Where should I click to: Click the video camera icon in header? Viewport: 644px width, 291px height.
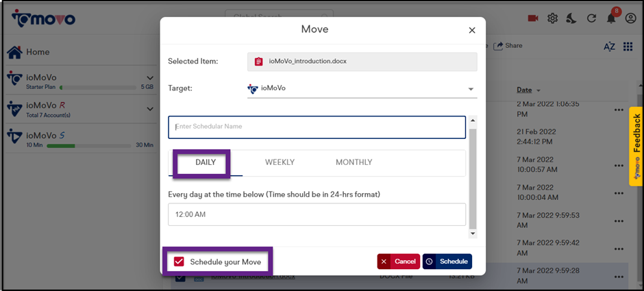click(x=533, y=18)
